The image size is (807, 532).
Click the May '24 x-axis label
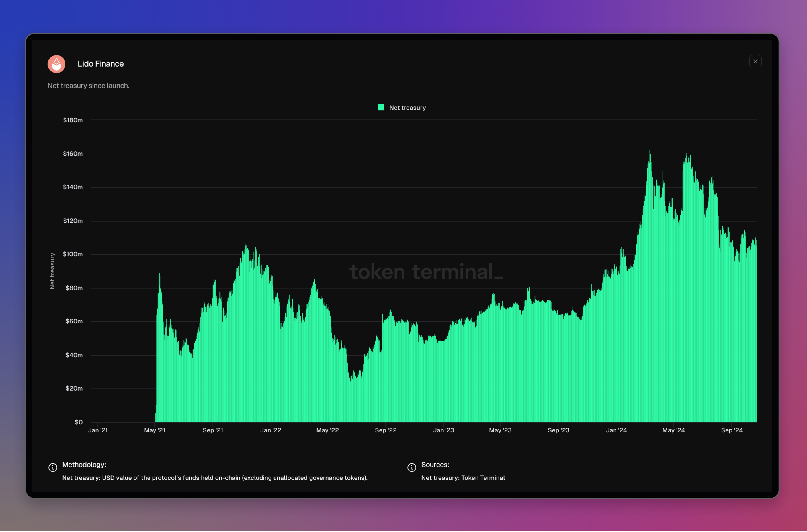(x=673, y=430)
